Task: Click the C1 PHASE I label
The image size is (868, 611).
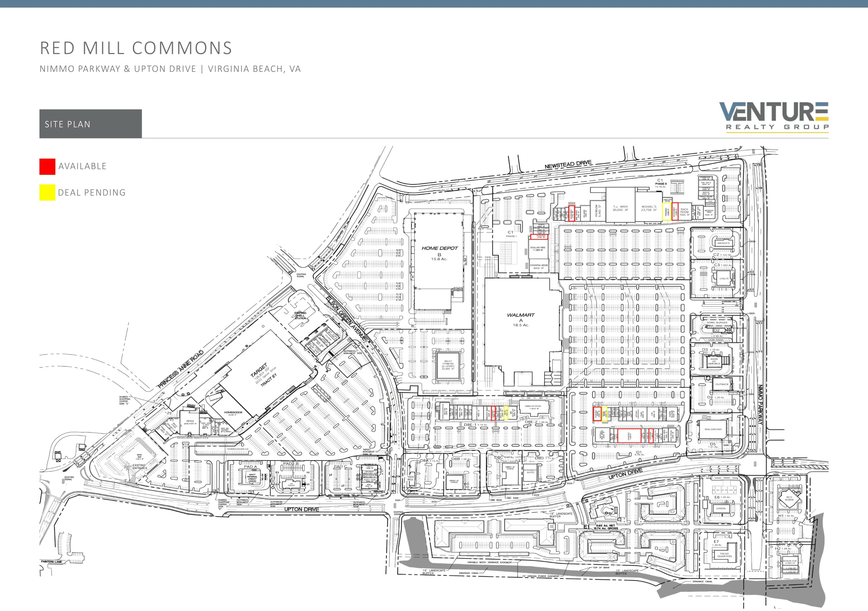Action: coord(511,234)
